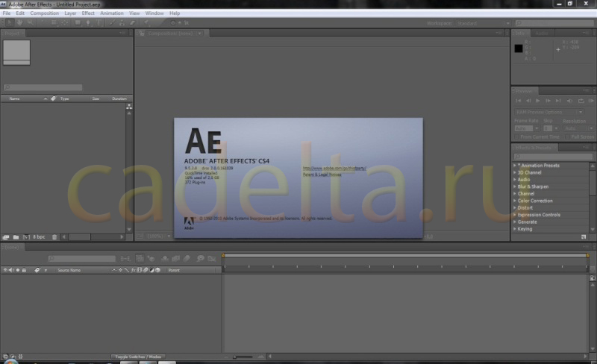Open the Layer menu
Image resolution: width=597 pixels, height=364 pixels.
tap(70, 13)
